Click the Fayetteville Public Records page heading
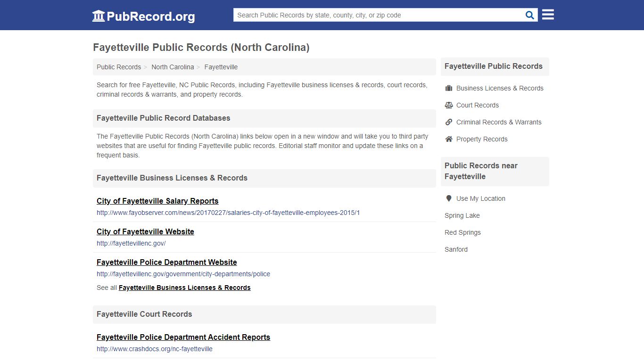 click(201, 48)
